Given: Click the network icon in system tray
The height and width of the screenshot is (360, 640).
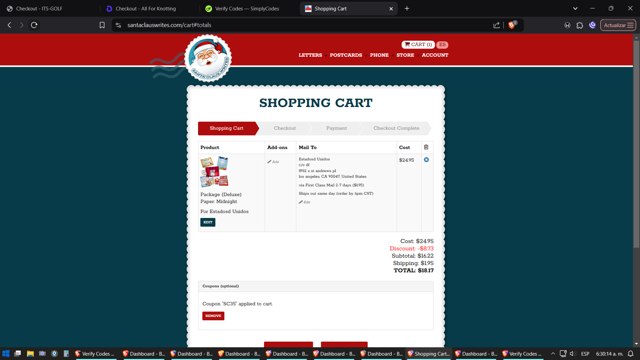Looking at the screenshot, I should coord(563,353).
